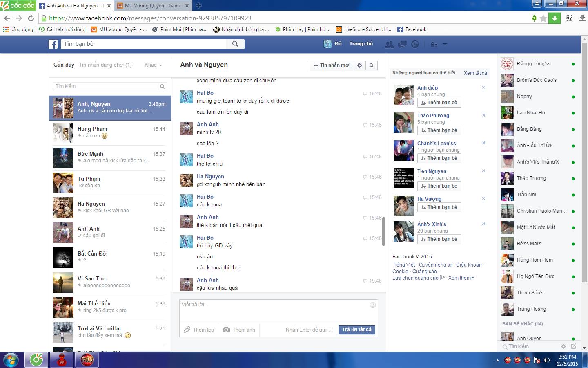Click the paperclip Thêm tệp attachment icon
Screen dimensions: 588x368
coord(187,330)
